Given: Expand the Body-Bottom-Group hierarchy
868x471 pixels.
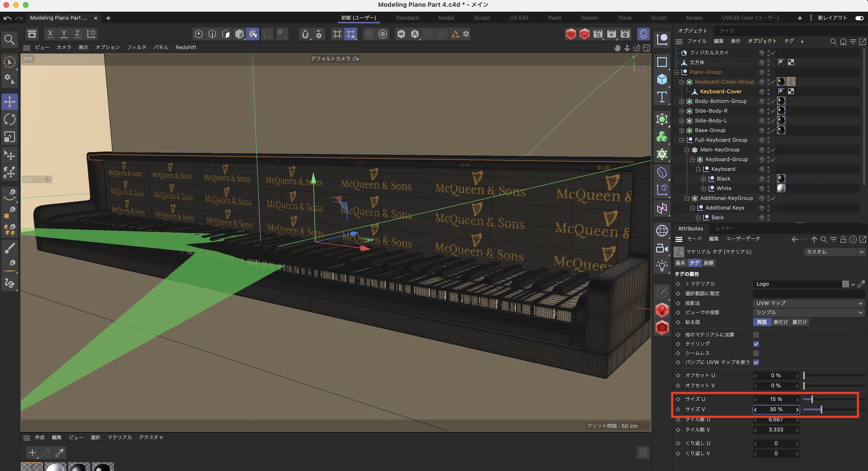Looking at the screenshot, I should [x=681, y=101].
